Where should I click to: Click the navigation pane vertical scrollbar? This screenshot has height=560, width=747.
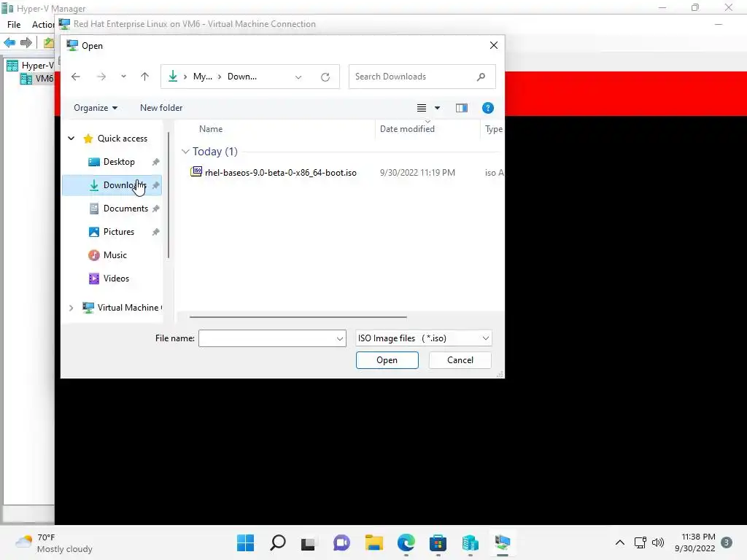[x=169, y=195]
